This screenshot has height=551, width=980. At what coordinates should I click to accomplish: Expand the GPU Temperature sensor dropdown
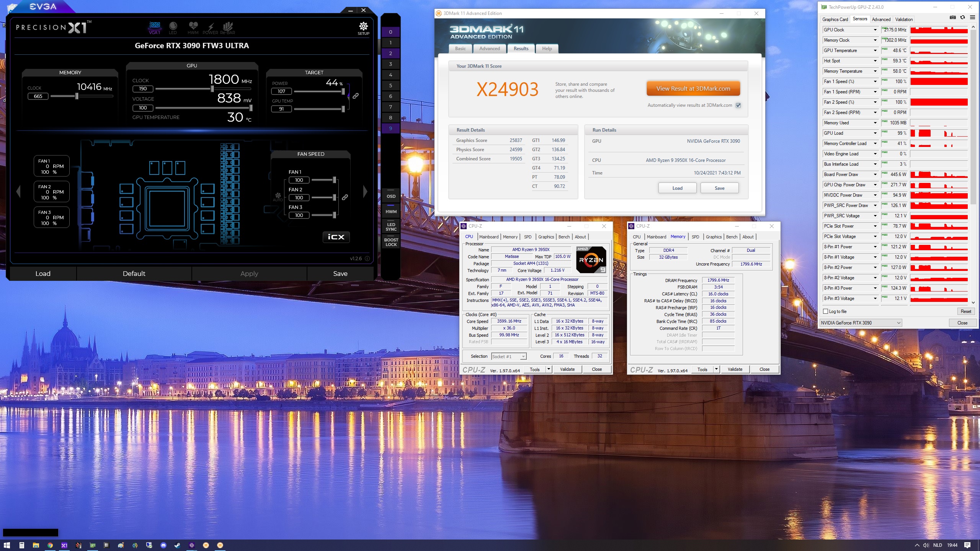875,51
